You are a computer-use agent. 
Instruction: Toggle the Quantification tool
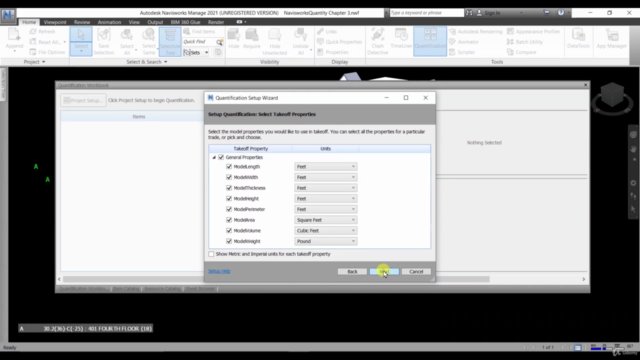(x=430, y=41)
